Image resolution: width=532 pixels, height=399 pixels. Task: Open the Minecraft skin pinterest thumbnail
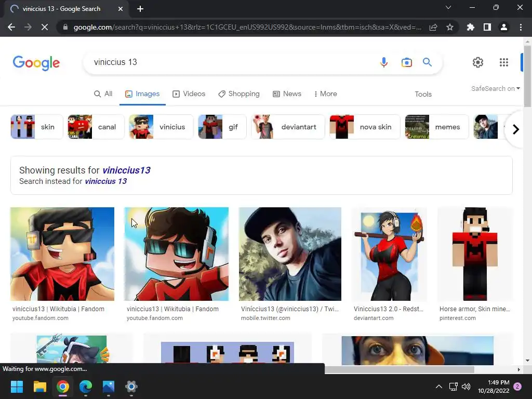(475, 254)
